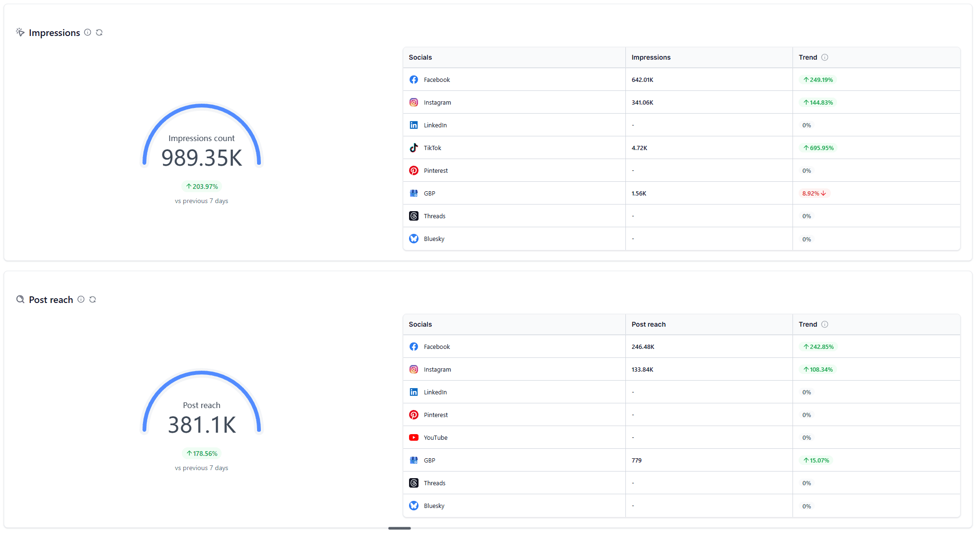This screenshot has width=980, height=534.
Task: Click the 249.19% Facebook trend badge
Action: coord(818,80)
